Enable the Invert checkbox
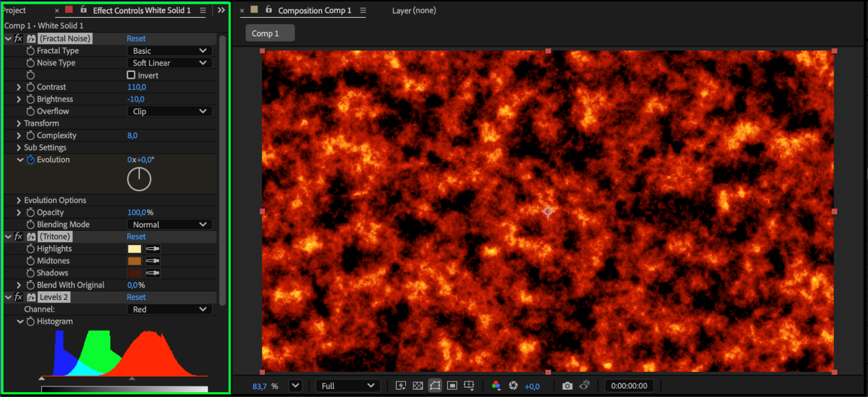Screen dimensions: 868x397 point(131,75)
